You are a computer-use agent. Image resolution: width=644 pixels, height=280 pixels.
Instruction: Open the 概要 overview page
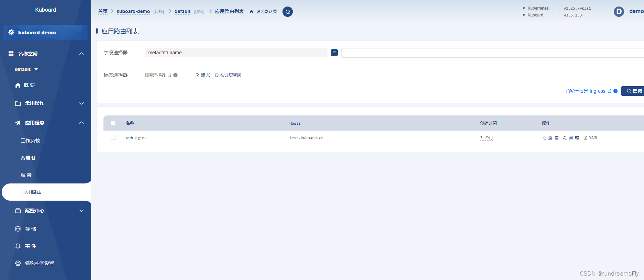(29, 85)
